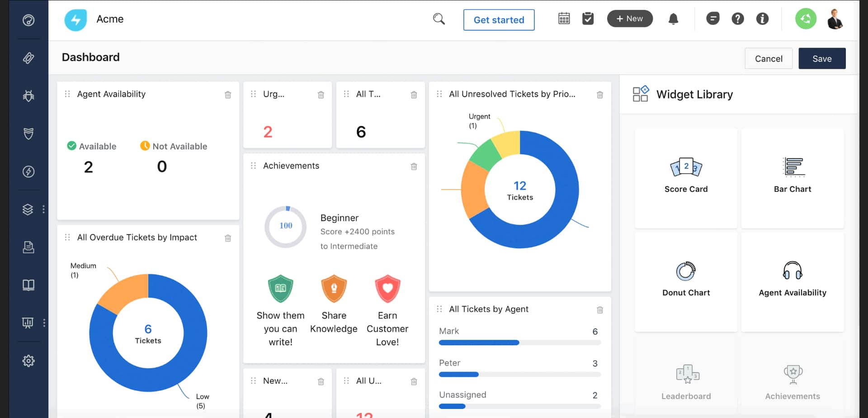Cancel dashboard editing

click(769, 58)
